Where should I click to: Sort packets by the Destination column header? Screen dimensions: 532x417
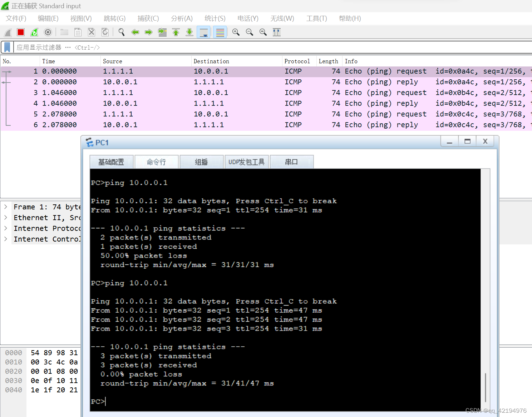click(x=237, y=61)
